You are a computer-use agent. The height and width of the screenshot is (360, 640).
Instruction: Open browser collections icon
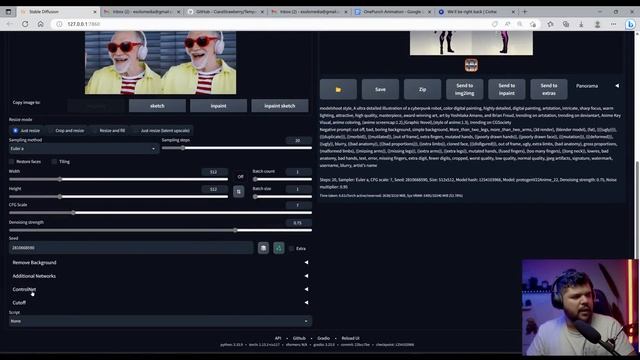tap(566, 24)
